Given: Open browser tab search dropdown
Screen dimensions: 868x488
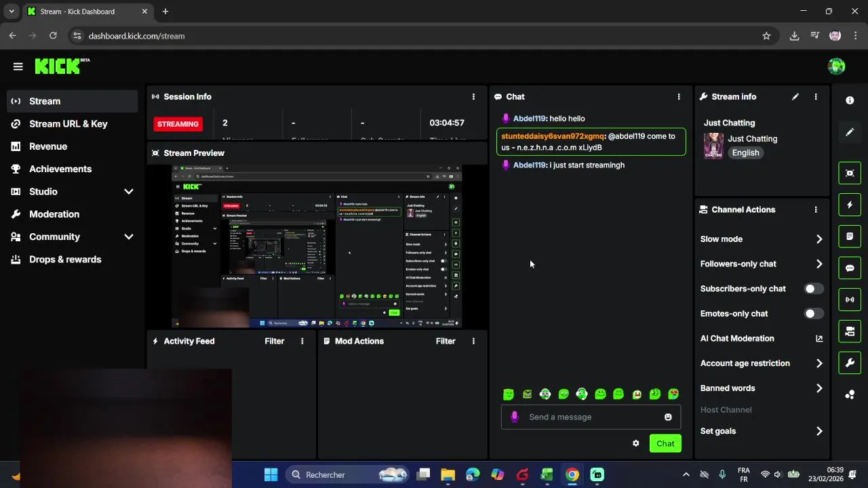Looking at the screenshot, I should coord(12,12).
